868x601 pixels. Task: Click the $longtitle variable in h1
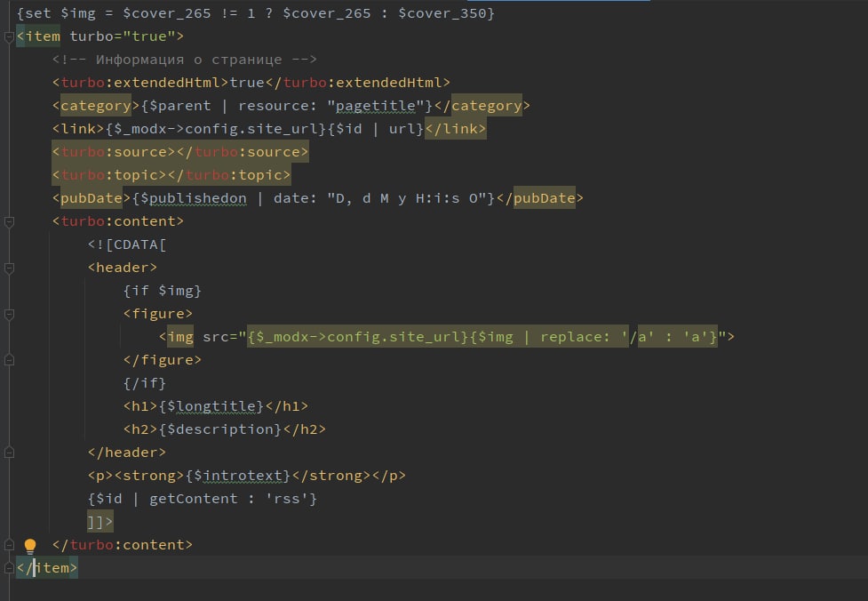pos(211,406)
